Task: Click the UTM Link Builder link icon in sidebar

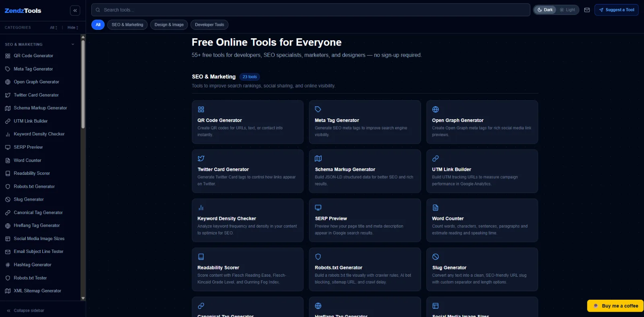Action: pos(8,121)
